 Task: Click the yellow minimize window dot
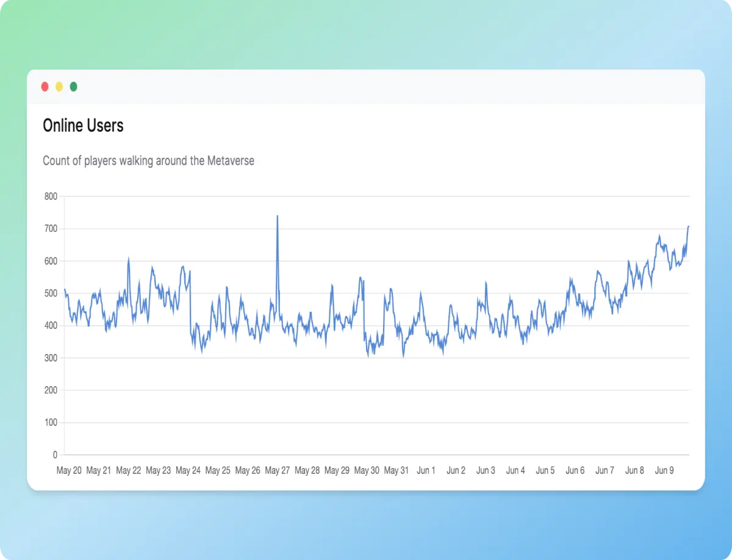59,87
